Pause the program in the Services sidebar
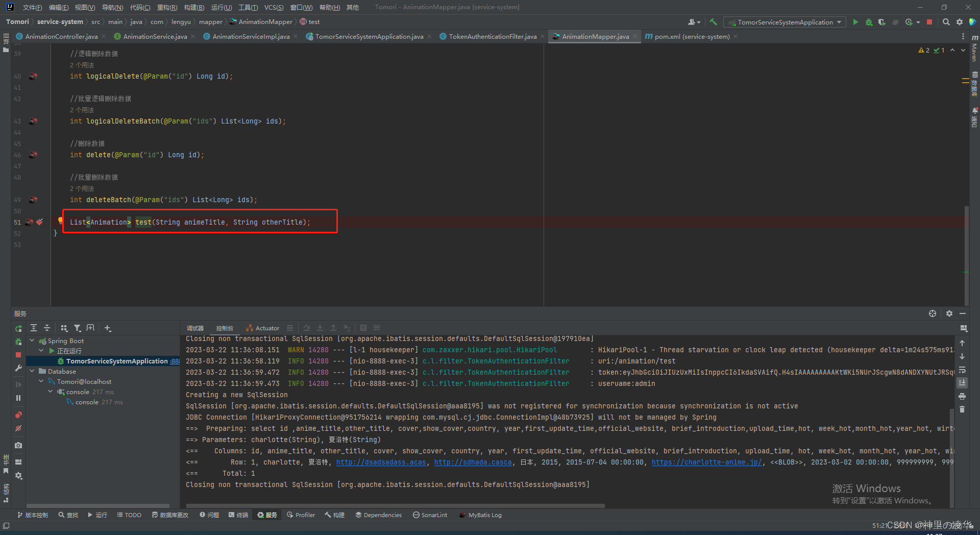Screen dimensions: 980x535 click(x=18, y=398)
